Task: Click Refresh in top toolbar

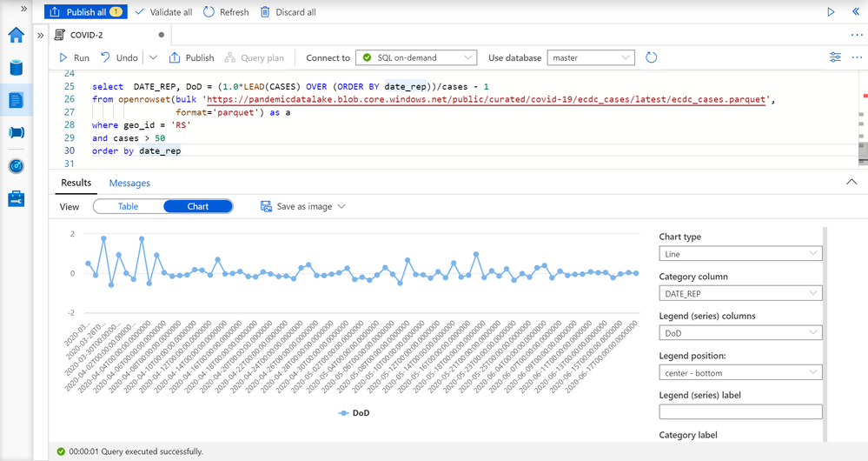Action: tap(226, 11)
